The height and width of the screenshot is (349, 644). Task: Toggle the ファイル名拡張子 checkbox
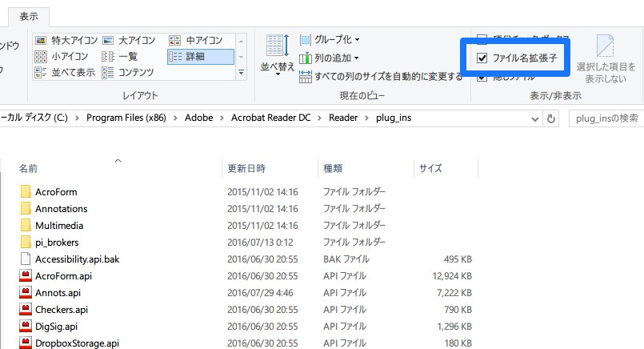(x=482, y=58)
